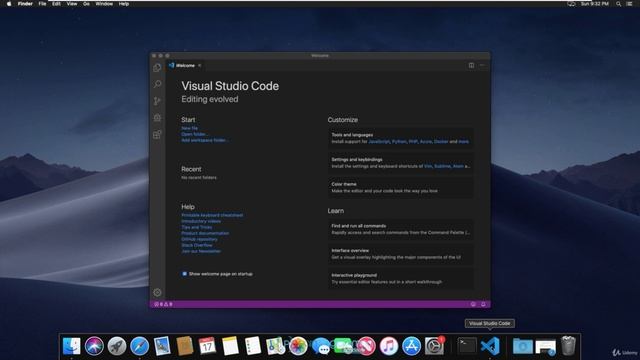Open iTunes from the dock
The width and height of the screenshot is (640, 360).
(389, 346)
